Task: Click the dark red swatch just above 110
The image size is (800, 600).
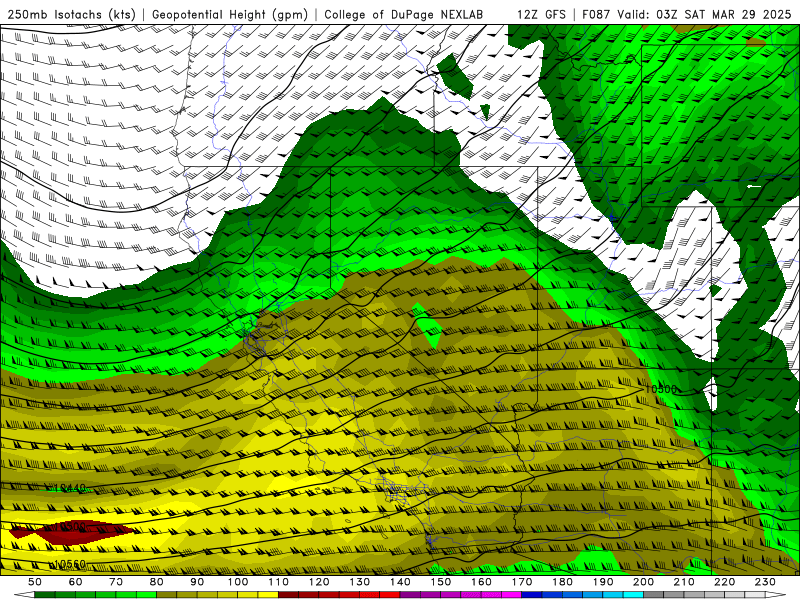Action: [289, 595]
